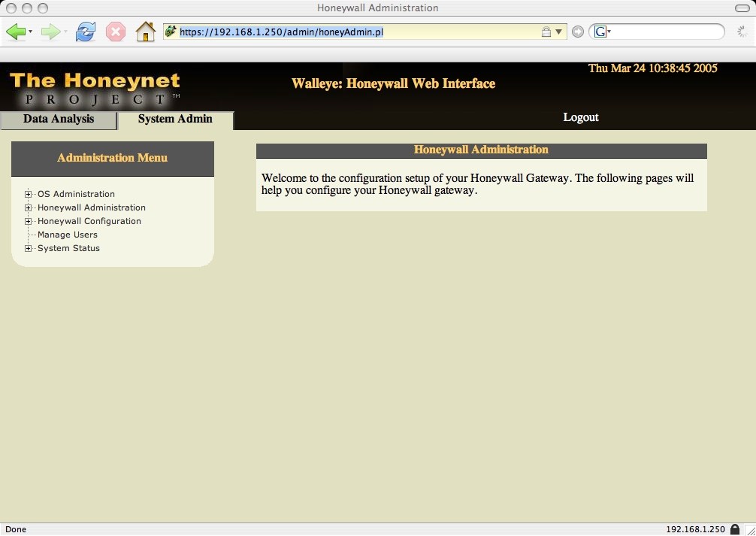Open the Manage Users link
The height and width of the screenshot is (536, 756).
tap(68, 235)
